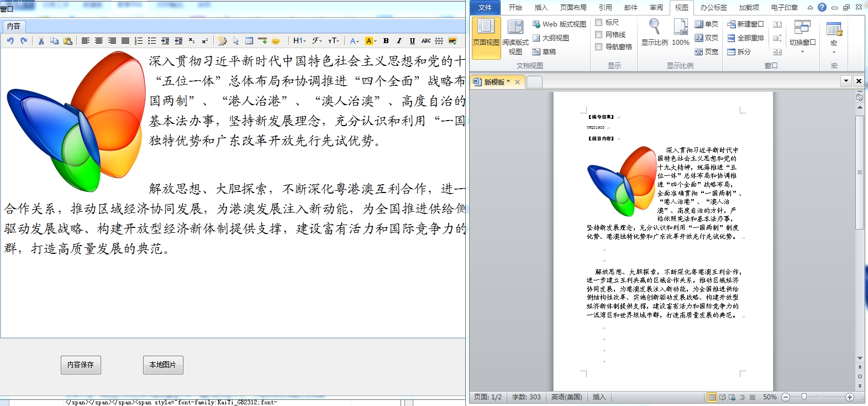This screenshot has height=406, width=868.
Task: Set Word zoom to 100% page icon
Action: (x=681, y=32)
